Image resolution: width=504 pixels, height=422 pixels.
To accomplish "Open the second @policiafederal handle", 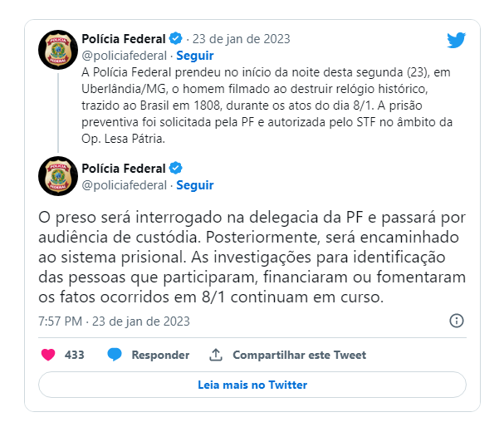I will [124, 185].
